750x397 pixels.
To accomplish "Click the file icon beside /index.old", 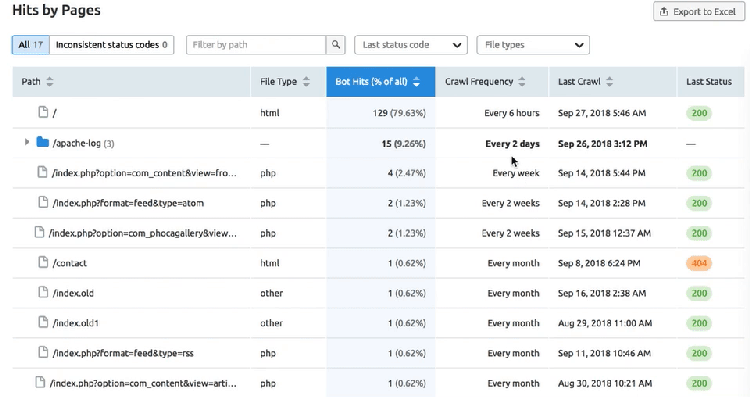I will (x=43, y=292).
